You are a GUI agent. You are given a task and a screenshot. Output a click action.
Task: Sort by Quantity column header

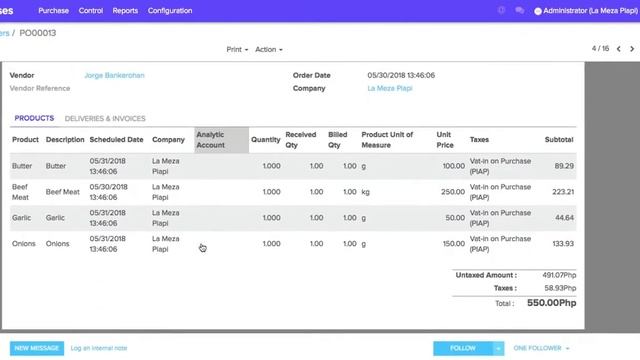click(265, 140)
